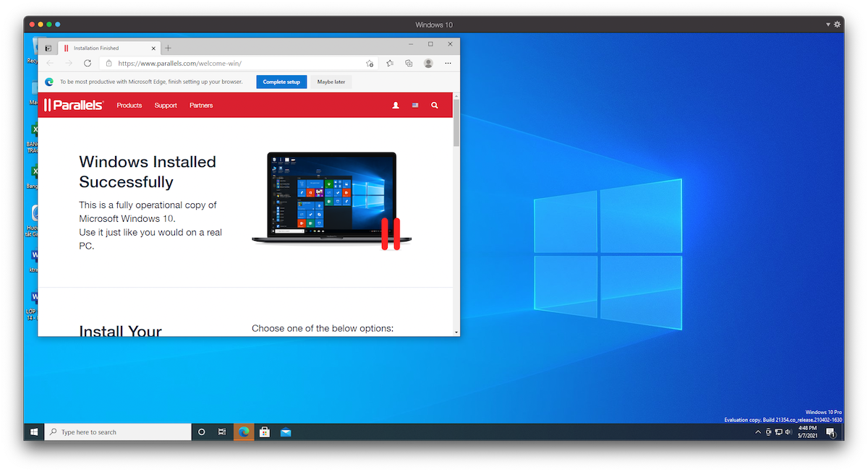Toggle the favorites star in the address bar
Viewport: 868px width, 472px height.
coord(370,63)
